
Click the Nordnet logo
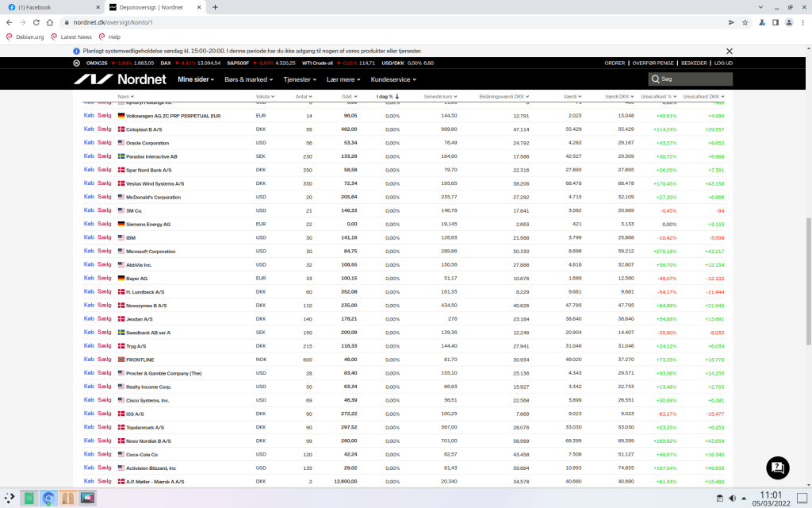coord(120,79)
